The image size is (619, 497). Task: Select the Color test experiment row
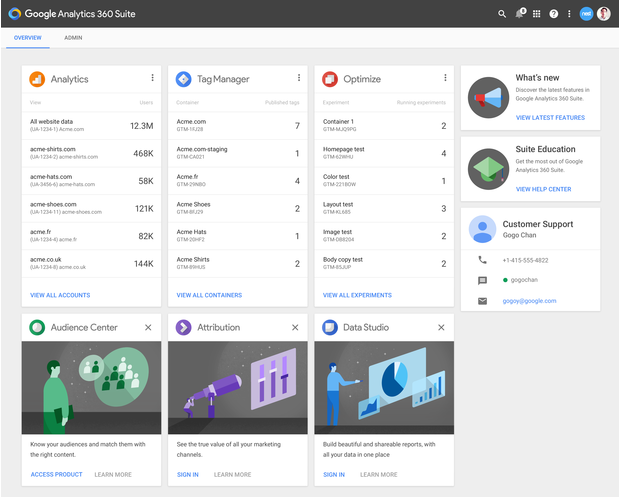tap(384, 181)
